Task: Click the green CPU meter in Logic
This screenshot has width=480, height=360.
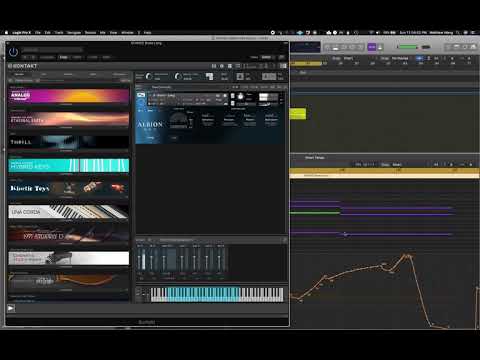Action: tap(408, 47)
